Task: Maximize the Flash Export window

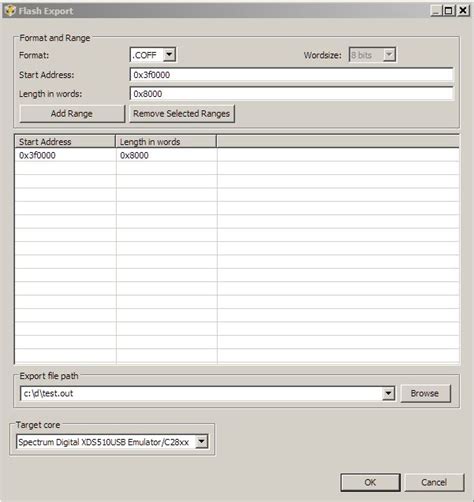Action: 449,11
